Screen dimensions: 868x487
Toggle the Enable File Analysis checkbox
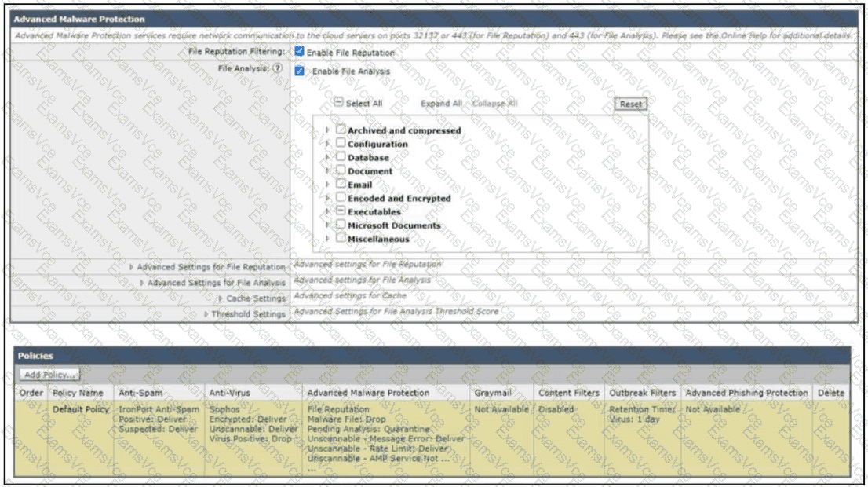(299, 71)
